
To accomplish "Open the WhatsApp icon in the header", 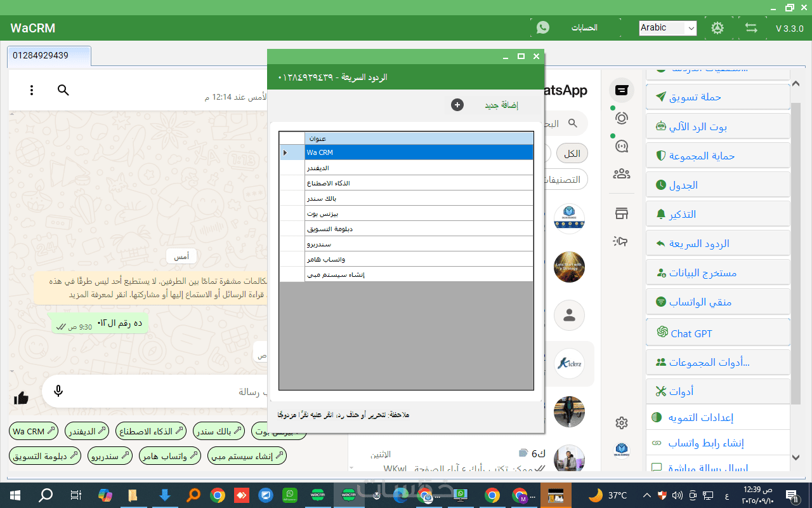I will coord(542,27).
